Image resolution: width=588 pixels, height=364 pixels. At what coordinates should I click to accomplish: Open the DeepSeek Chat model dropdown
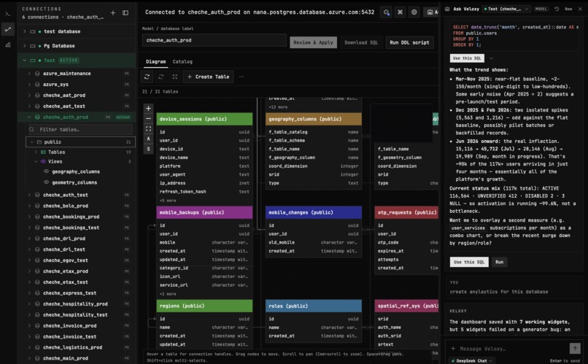tap(472, 360)
